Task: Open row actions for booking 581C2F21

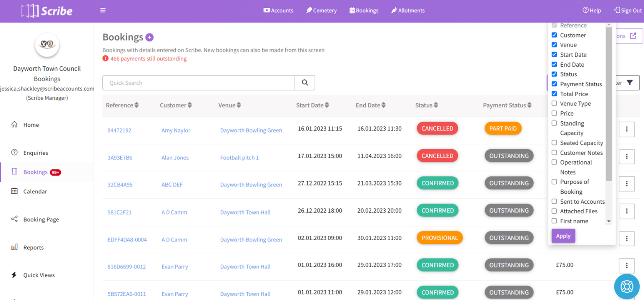Action: 627,211
